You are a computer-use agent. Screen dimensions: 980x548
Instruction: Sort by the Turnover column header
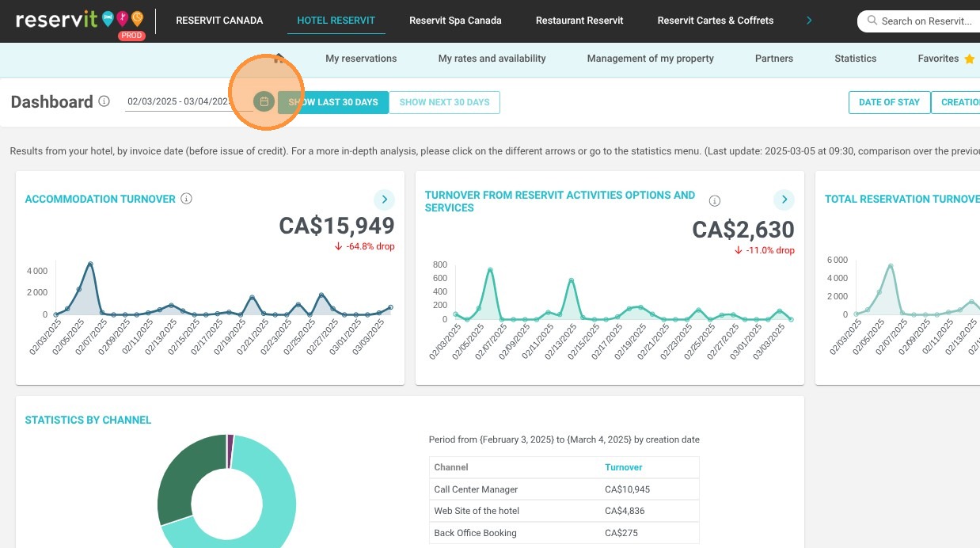click(624, 467)
